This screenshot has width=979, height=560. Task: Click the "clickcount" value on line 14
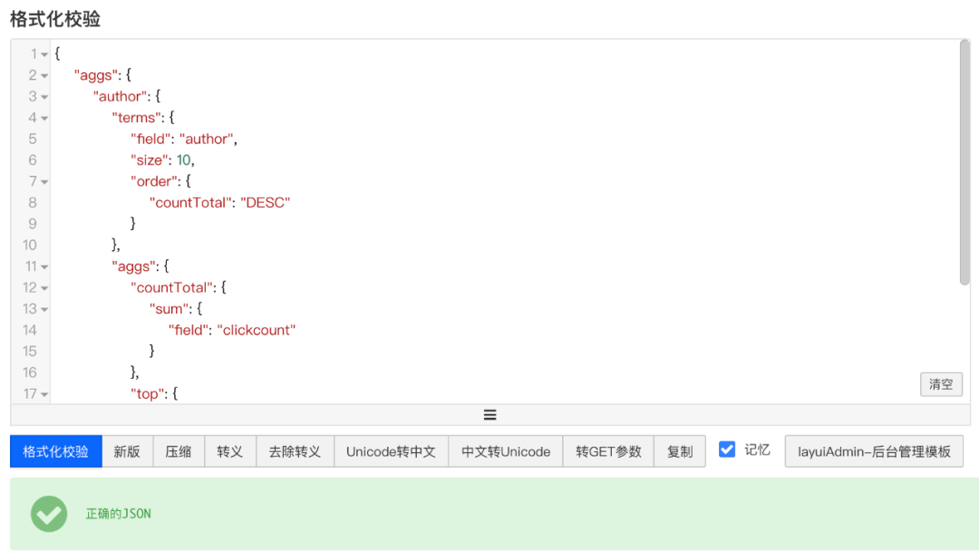pyautogui.click(x=256, y=330)
